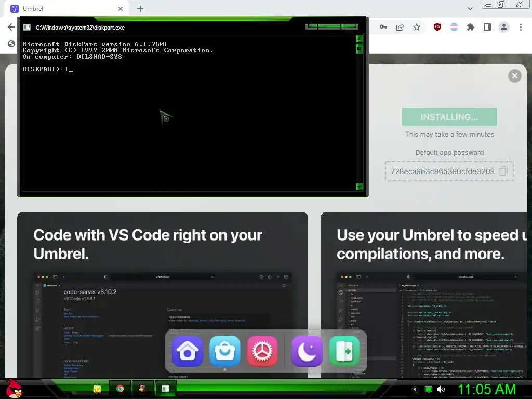
Task: Click the 11:05 AM clock
Action: [x=487, y=389]
